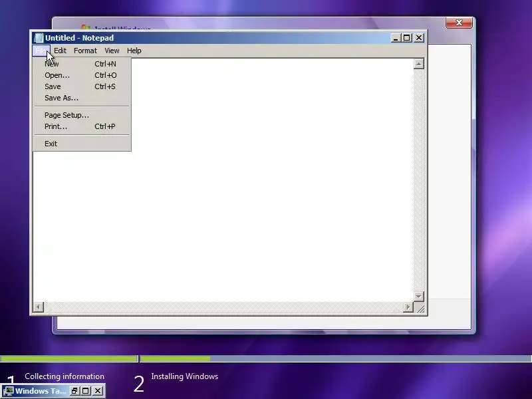Click Notepad's vertical scroll down arrow

419,296
